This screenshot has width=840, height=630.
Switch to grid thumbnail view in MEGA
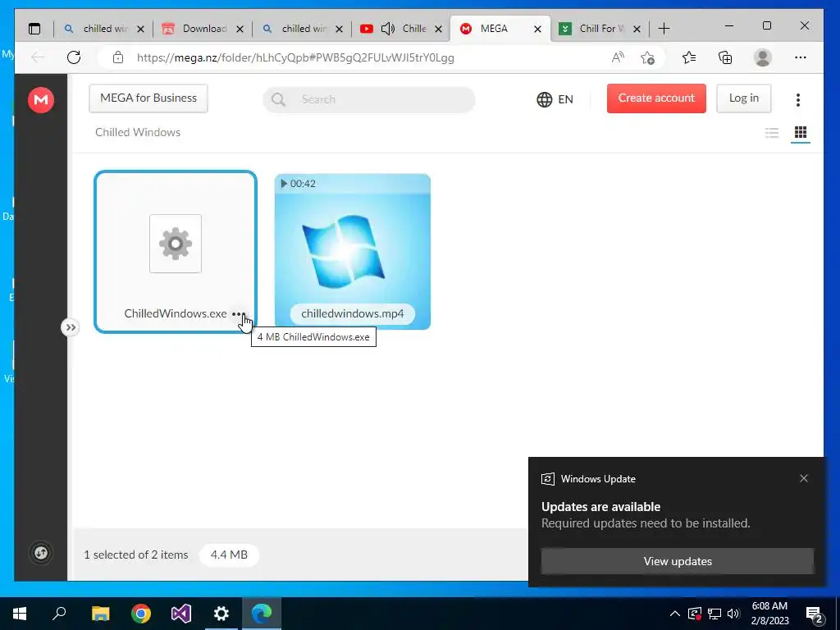coord(801,132)
